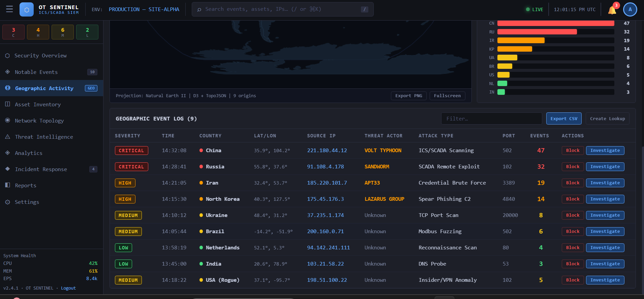Click the IR bar in country chart
This screenshot has height=299, width=644.
pyautogui.click(x=521, y=40)
